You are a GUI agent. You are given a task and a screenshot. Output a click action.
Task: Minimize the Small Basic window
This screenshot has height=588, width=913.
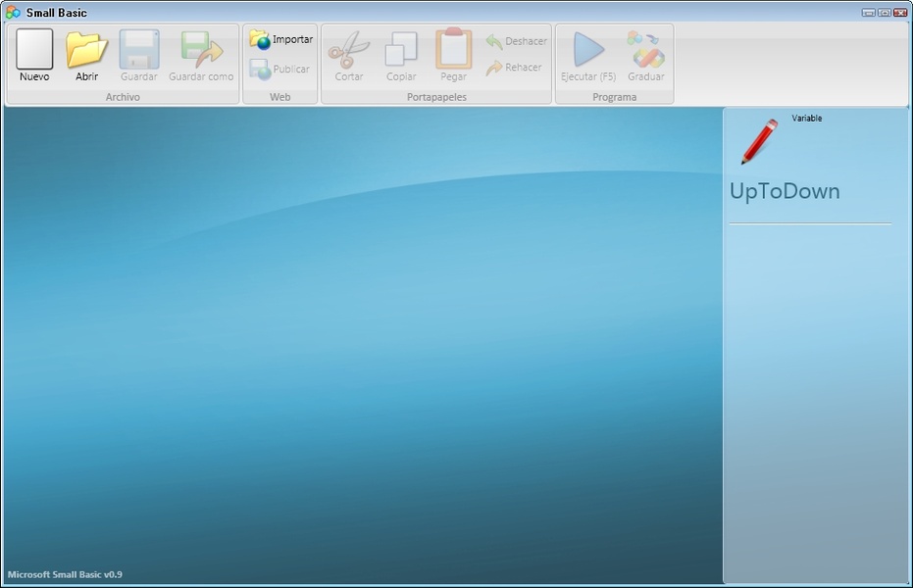point(868,13)
